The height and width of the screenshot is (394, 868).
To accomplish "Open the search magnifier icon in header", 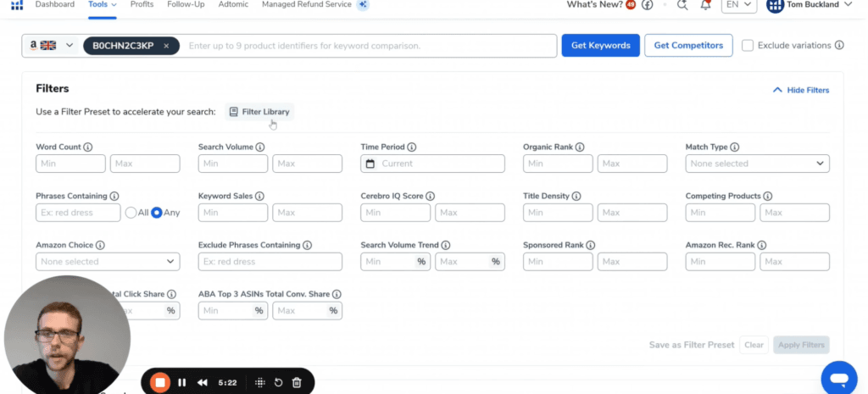I will pyautogui.click(x=682, y=5).
